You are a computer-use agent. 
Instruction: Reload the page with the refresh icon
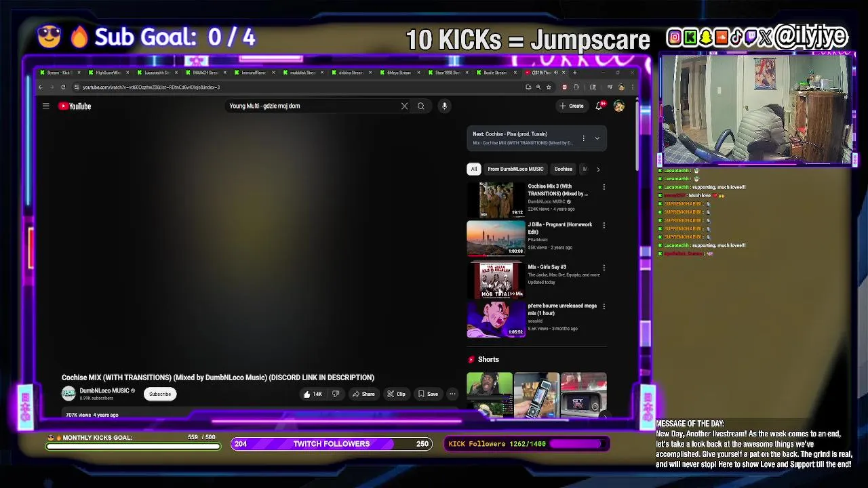pos(63,87)
